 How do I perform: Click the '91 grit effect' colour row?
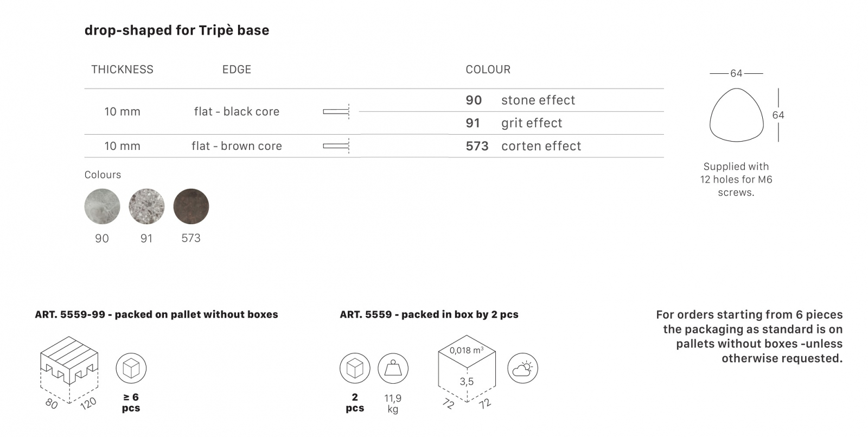[557, 123]
